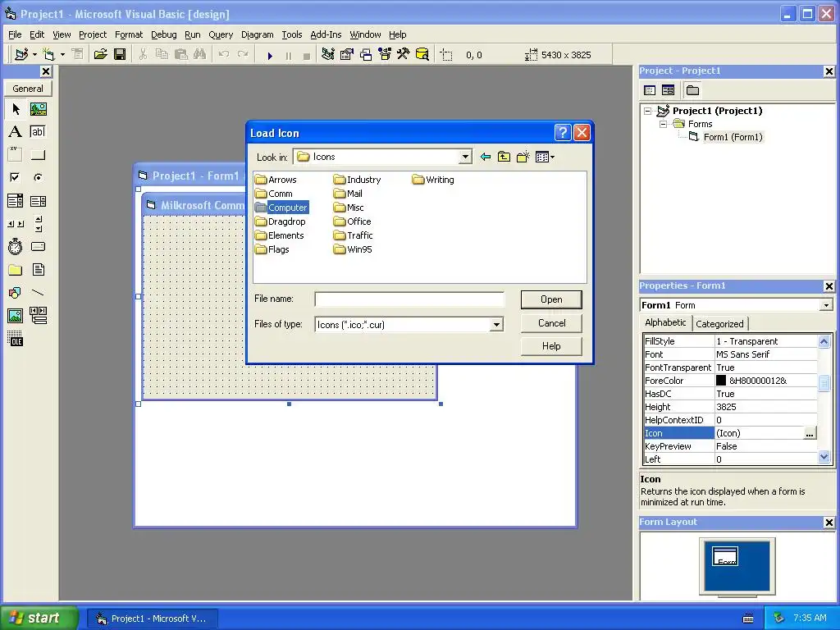Select the Shape control tool
840x630 pixels.
(x=16, y=293)
